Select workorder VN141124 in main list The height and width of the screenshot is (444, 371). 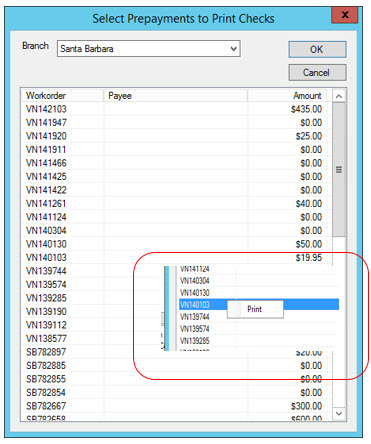pyautogui.click(x=46, y=217)
